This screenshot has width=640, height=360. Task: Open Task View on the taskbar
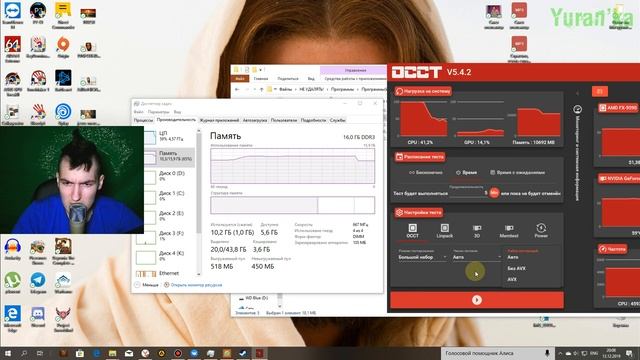(40, 353)
